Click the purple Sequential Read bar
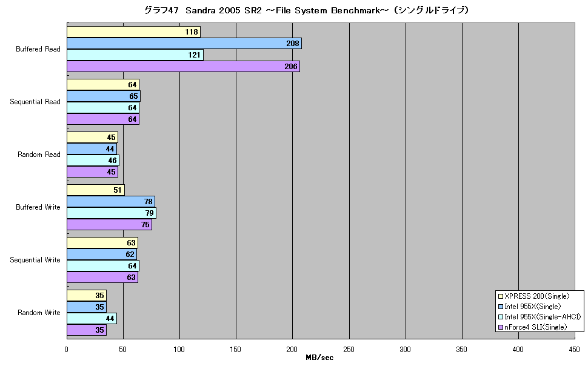The width and height of the screenshot is (588, 366). tap(103, 119)
